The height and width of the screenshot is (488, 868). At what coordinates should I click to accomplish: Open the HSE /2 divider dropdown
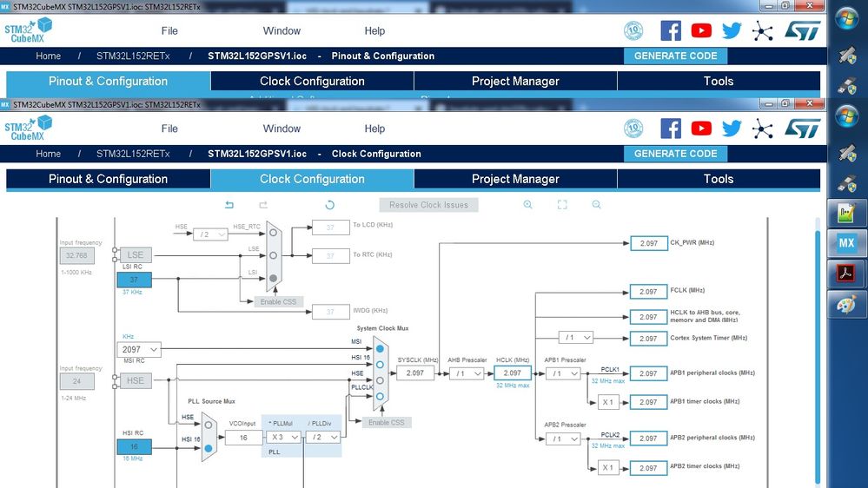pyautogui.click(x=210, y=234)
